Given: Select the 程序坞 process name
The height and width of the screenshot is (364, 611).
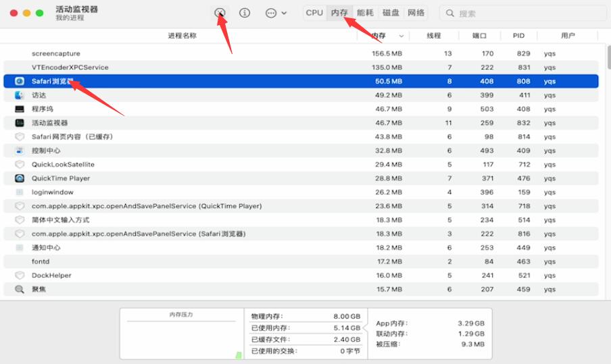Looking at the screenshot, I should pyautogui.click(x=43, y=109).
